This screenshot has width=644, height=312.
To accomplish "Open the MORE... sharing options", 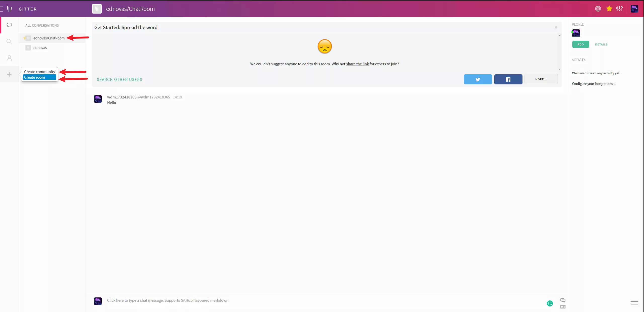I will [x=541, y=79].
